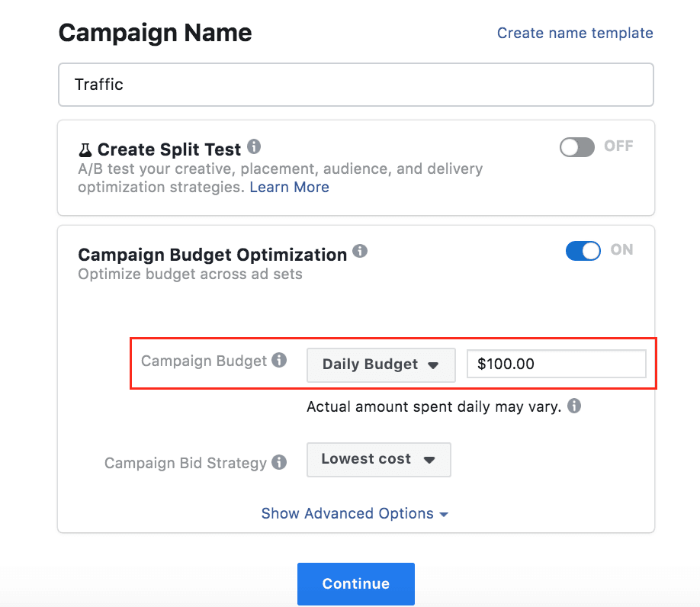Open Learn More about split testing
The image size is (700, 607).
pyautogui.click(x=289, y=187)
